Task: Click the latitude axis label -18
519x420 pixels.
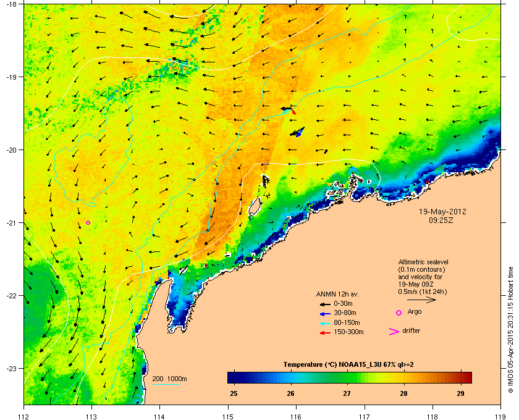Action: click(11, 4)
